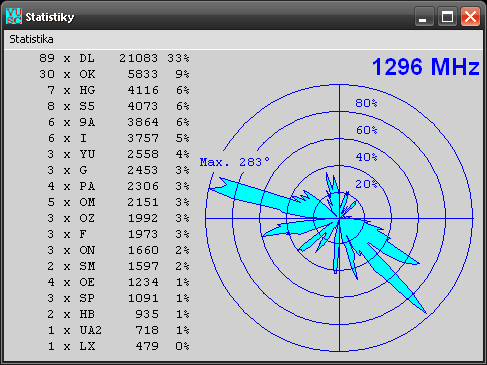Click the 20% ring label on polar chart
This screenshot has width=487, height=365.
coord(366,184)
